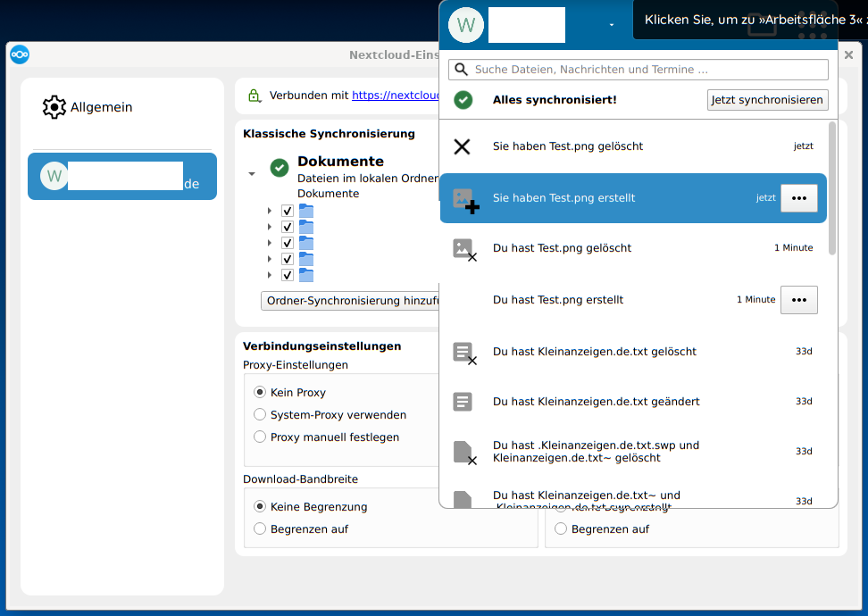868x616 pixels.
Task: Click document icon for Kleinanzeigen.de.txt geändert
Action: pos(463,401)
